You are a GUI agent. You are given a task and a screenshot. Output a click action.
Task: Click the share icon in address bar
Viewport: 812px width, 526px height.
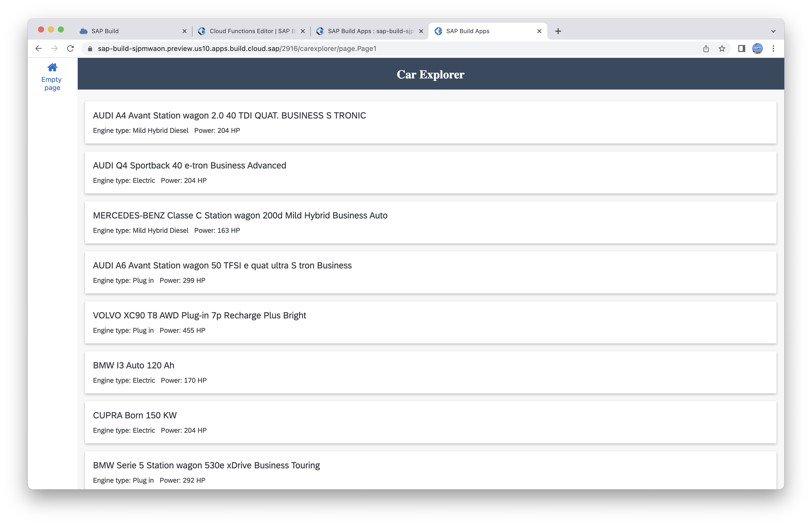706,48
